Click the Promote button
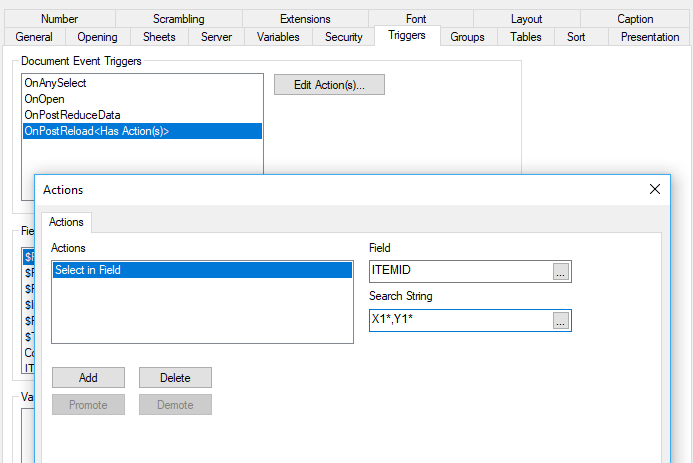Image resolution: width=693 pixels, height=463 pixels. (x=88, y=405)
